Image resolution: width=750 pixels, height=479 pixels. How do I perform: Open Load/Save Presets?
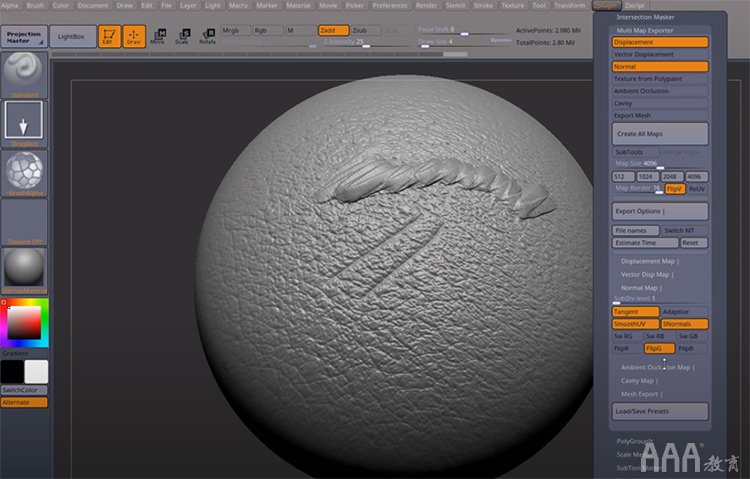[x=660, y=412]
